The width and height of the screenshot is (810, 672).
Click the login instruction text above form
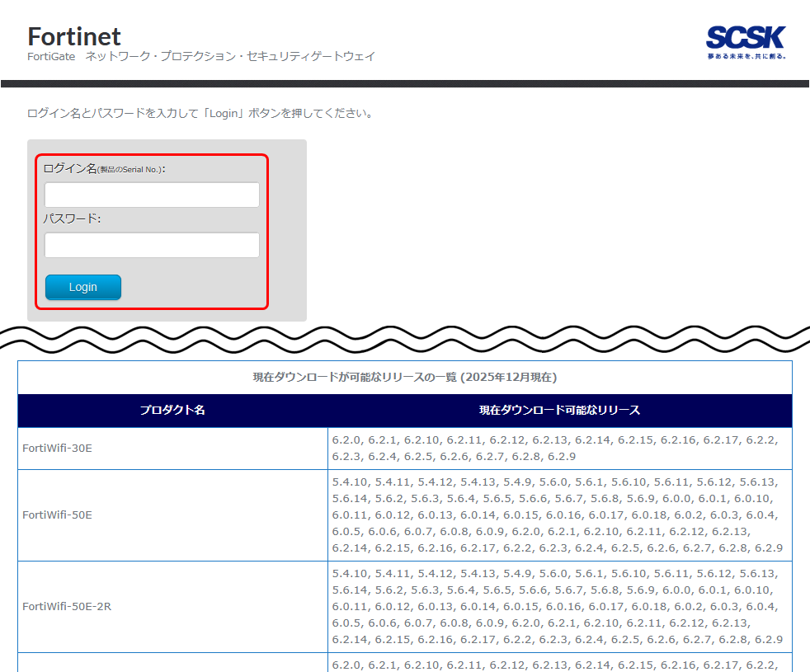(x=200, y=113)
